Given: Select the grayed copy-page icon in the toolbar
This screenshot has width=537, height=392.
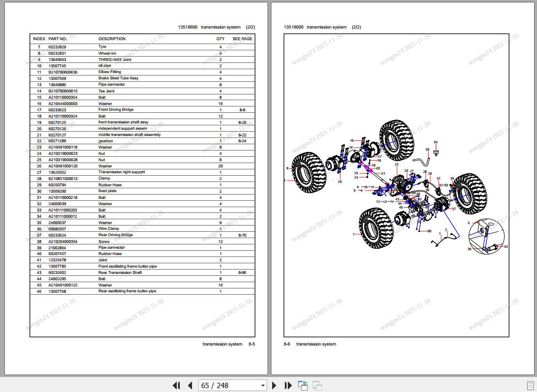Looking at the screenshot, I should [317, 385].
